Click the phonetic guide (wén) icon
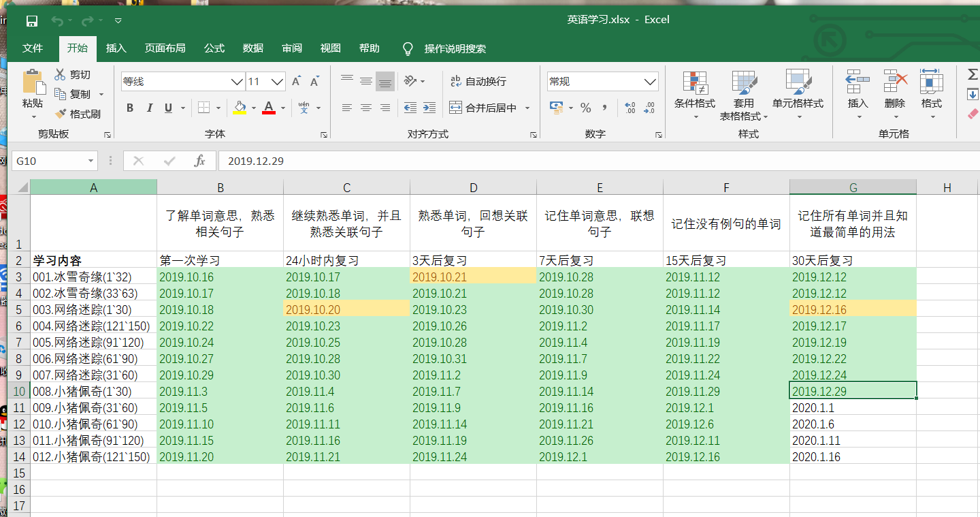 coord(304,108)
